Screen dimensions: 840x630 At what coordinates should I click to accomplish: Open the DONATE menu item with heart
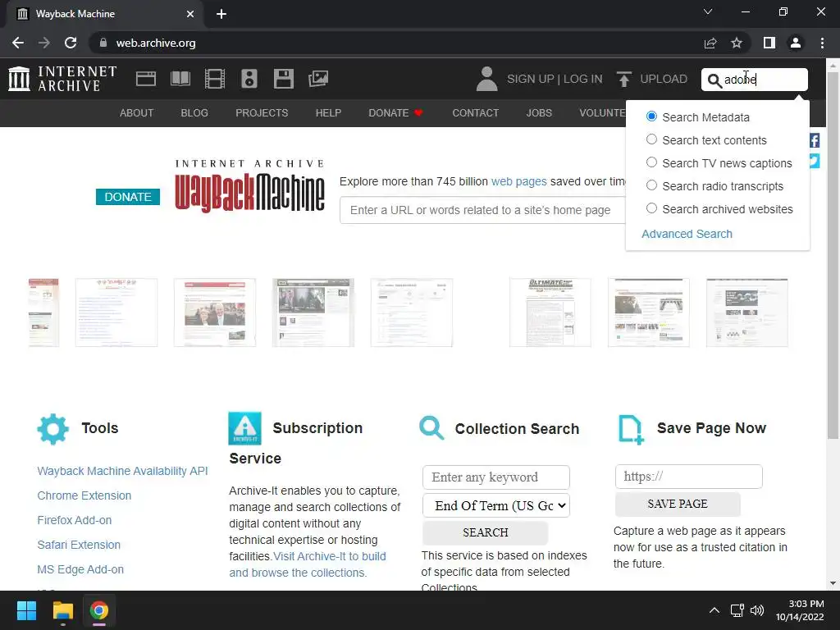[x=396, y=113]
